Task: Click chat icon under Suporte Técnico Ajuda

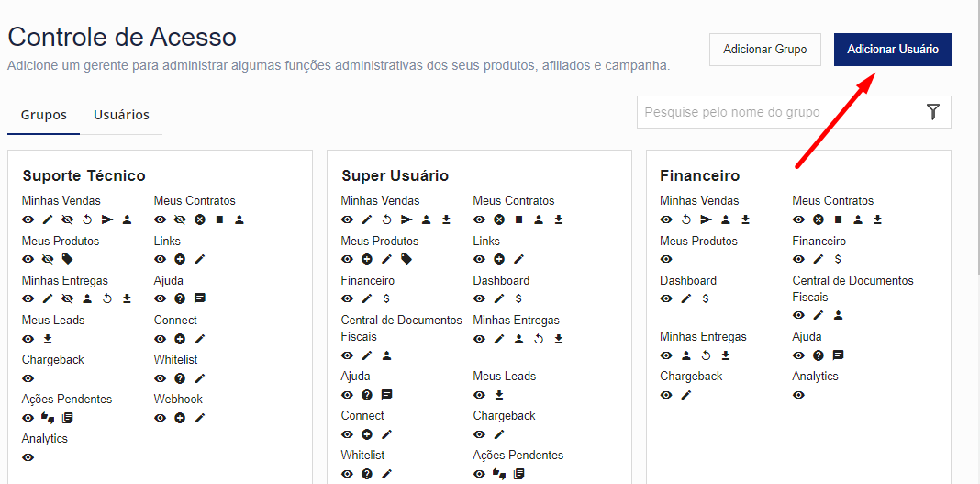Action: pos(200,298)
